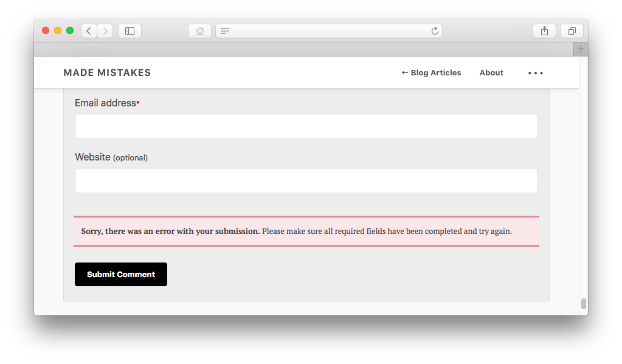Open the About page

(x=491, y=72)
